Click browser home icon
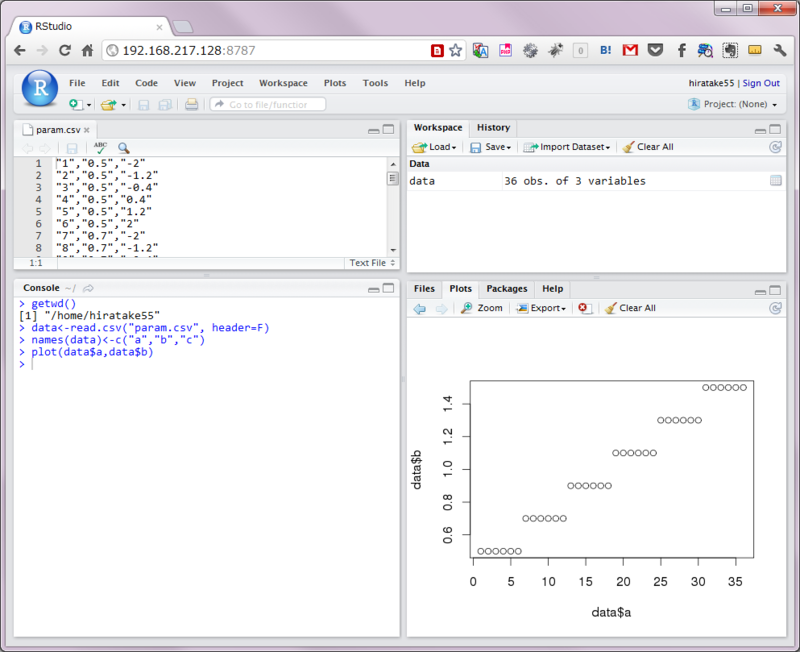Viewport: 800px width, 652px height. pyautogui.click(x=87, y=51)
